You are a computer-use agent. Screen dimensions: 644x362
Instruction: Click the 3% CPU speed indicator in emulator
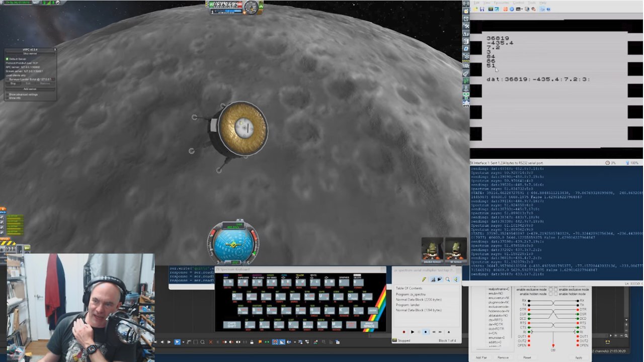611,163
